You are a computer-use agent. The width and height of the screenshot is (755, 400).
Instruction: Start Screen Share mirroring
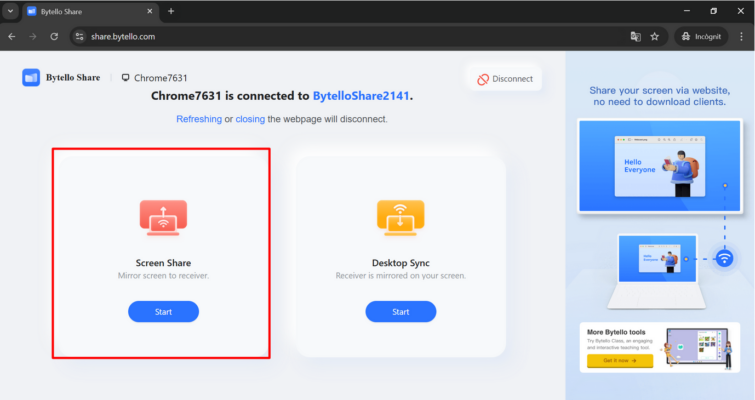(163, 312)
